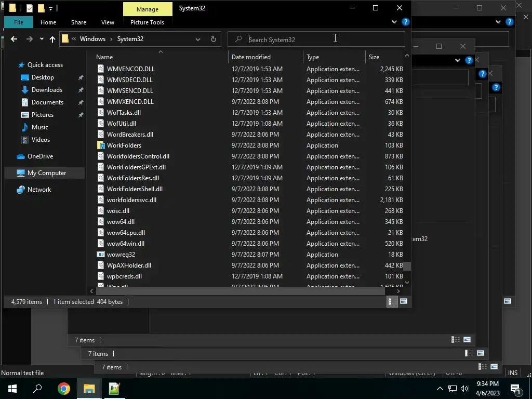
Task: Click File Explorer taskbar icon
Action: (89, 389)
